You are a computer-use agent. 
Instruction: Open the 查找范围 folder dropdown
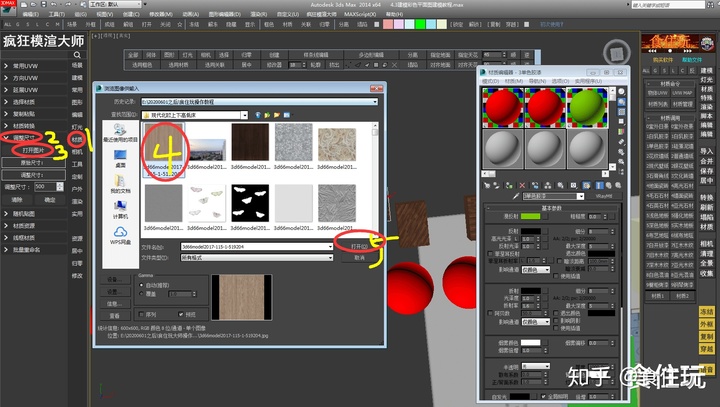(244, 115)
